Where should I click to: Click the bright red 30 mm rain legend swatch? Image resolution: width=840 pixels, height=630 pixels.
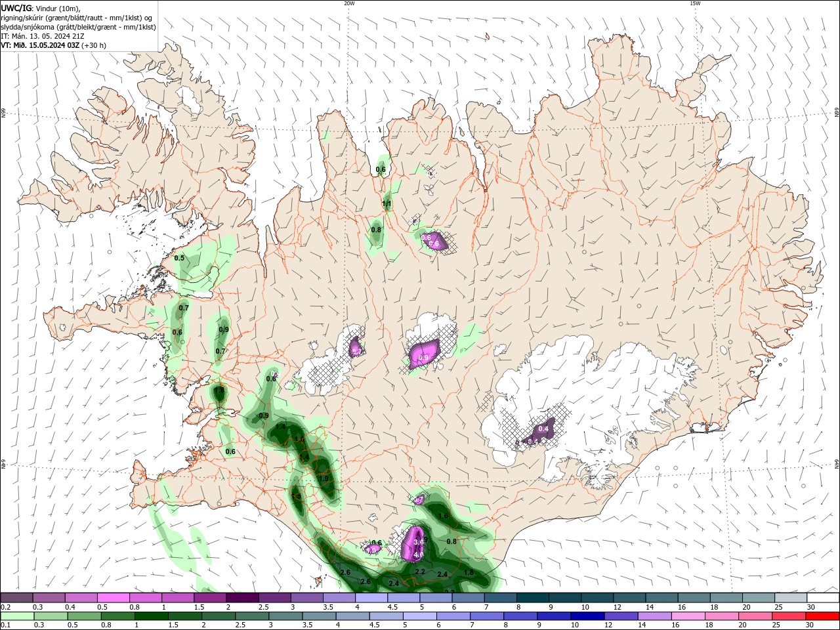823,616
